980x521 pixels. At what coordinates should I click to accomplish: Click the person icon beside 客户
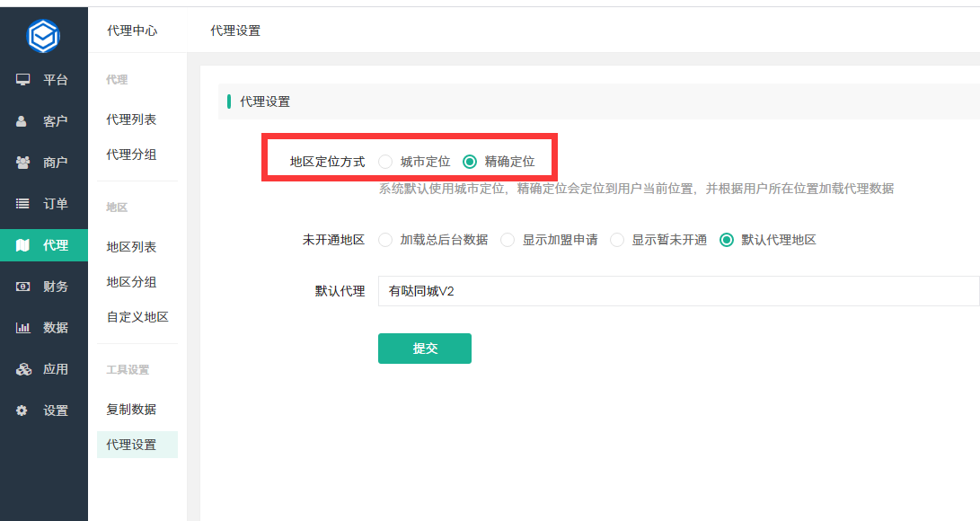point(22,121)
